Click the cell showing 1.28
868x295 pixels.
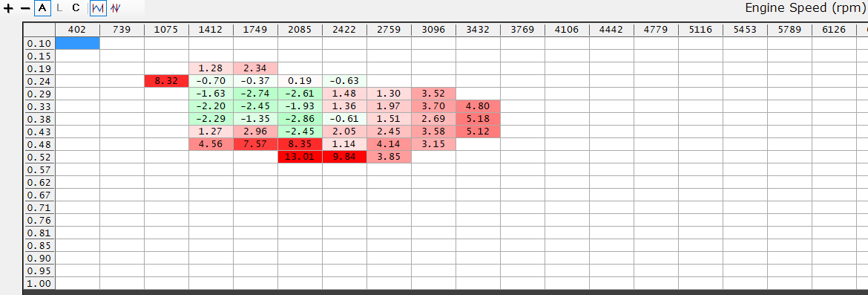pyautogui.click(x=211, y=68)
